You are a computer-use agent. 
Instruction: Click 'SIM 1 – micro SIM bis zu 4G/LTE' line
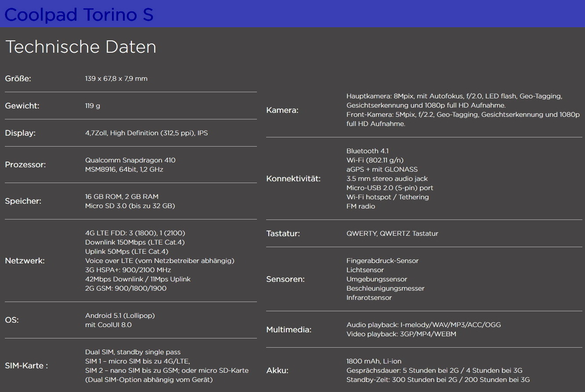137,361
